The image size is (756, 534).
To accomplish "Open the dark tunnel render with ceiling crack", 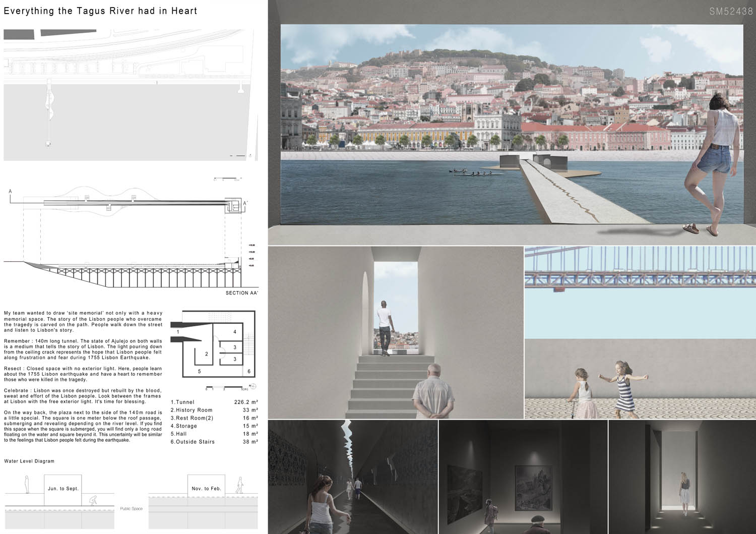I will tap(353, 477).
